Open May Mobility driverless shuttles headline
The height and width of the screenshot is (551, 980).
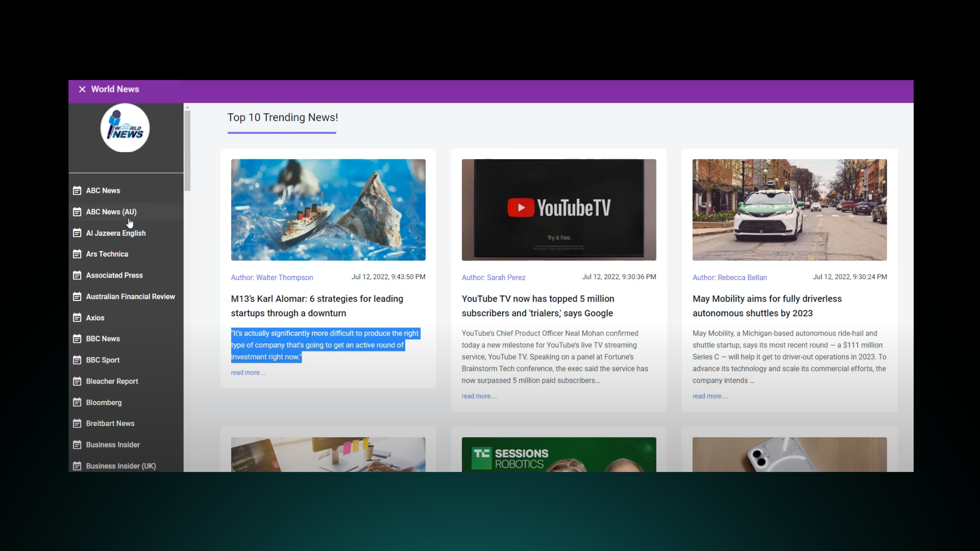(767, 306)
